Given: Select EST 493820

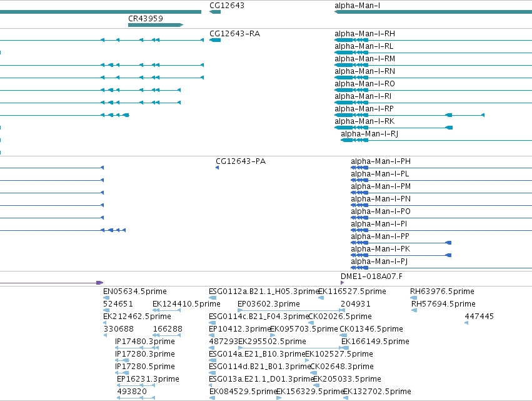Looking at the screenshot, I should [132, 392].
